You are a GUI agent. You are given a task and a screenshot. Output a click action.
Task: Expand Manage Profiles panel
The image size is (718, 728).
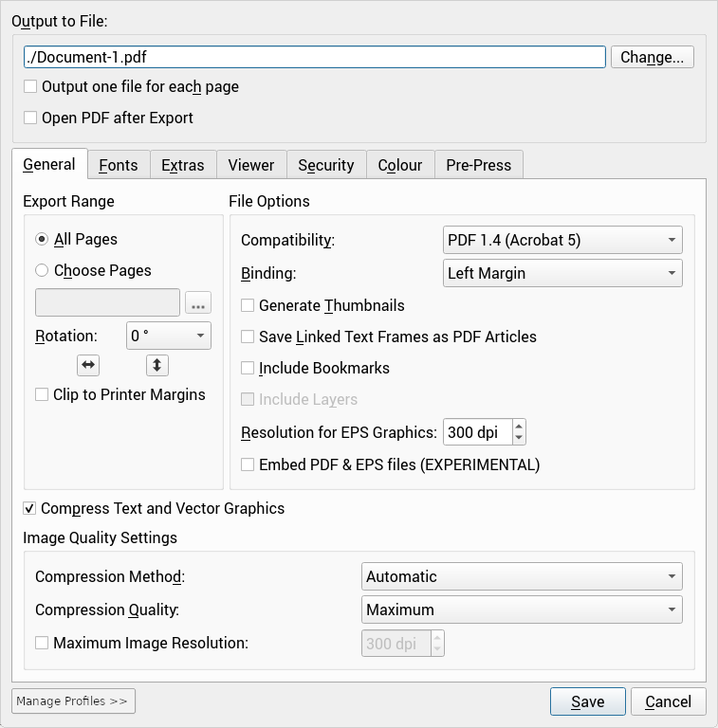click(x=73, y=701)
